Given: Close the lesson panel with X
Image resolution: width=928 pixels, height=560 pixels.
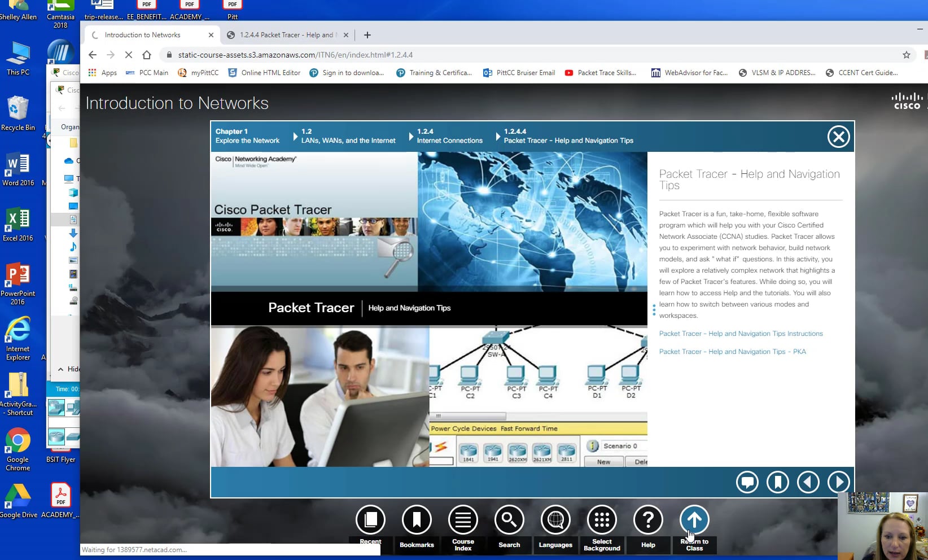Looking at the screenshot, I should [x=838, y=137].
